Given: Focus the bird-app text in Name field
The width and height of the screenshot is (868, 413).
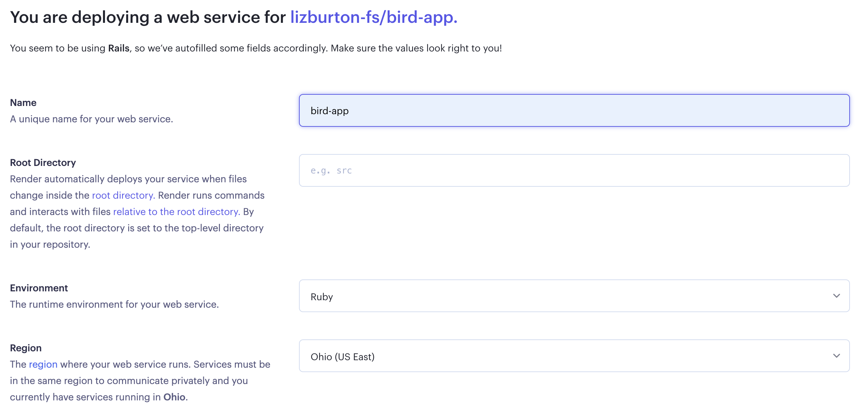Looking at the screenshot, I should tap(329, 110).
